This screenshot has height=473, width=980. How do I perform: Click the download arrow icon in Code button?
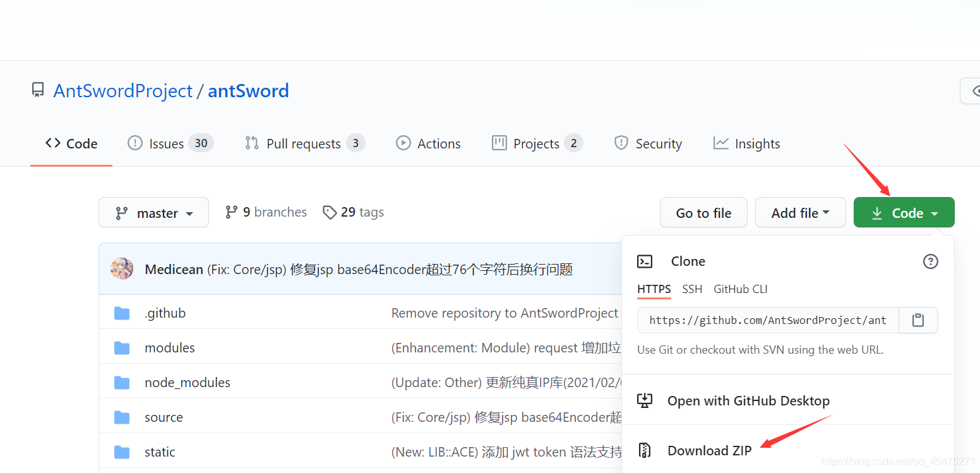877,213
